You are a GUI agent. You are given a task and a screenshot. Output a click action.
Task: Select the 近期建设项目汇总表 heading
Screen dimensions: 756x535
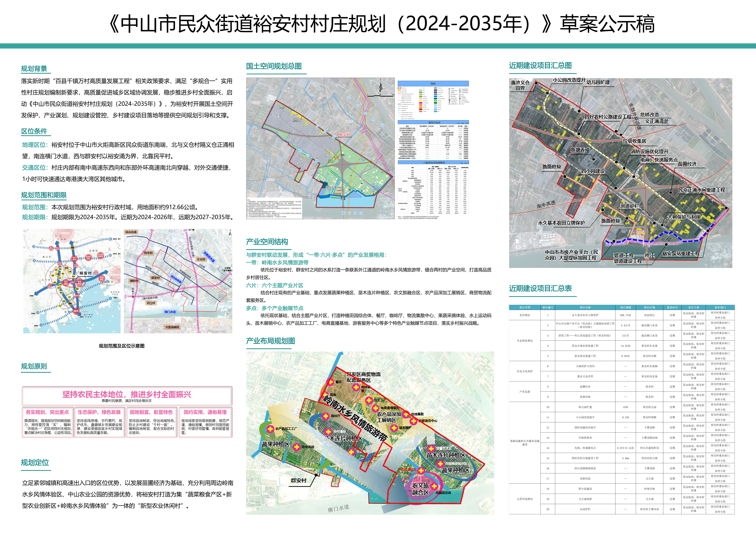(x=540, y=289)
